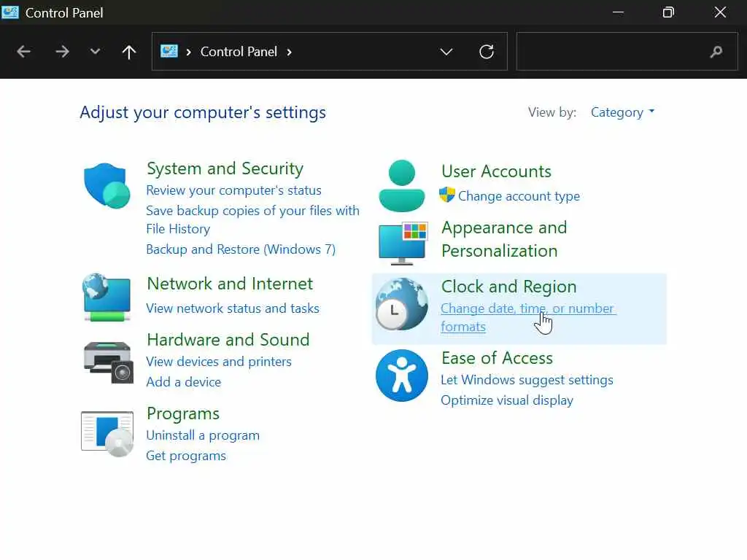Open View network status and tasks
Screen dimensions: 747x560
(233, 308)
